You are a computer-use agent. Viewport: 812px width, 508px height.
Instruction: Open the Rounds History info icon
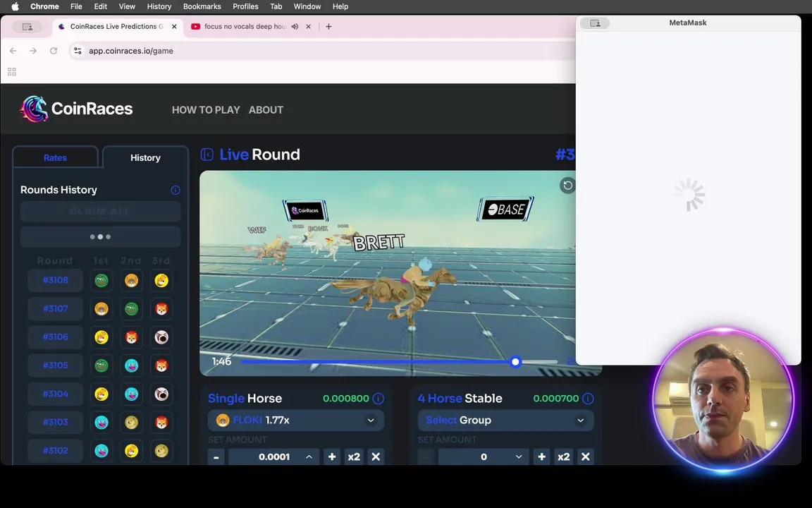pyautogui.click(x=176, y=190)
